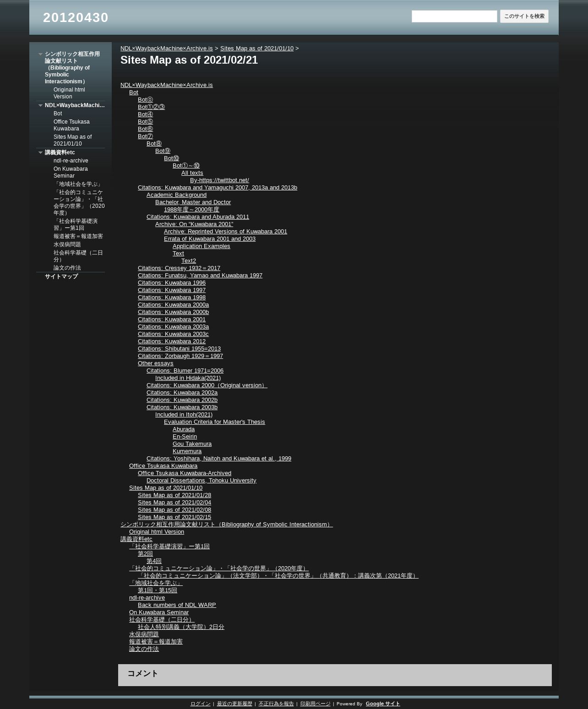Click 不正行為を報告 footer link

(x=276, y=704)
